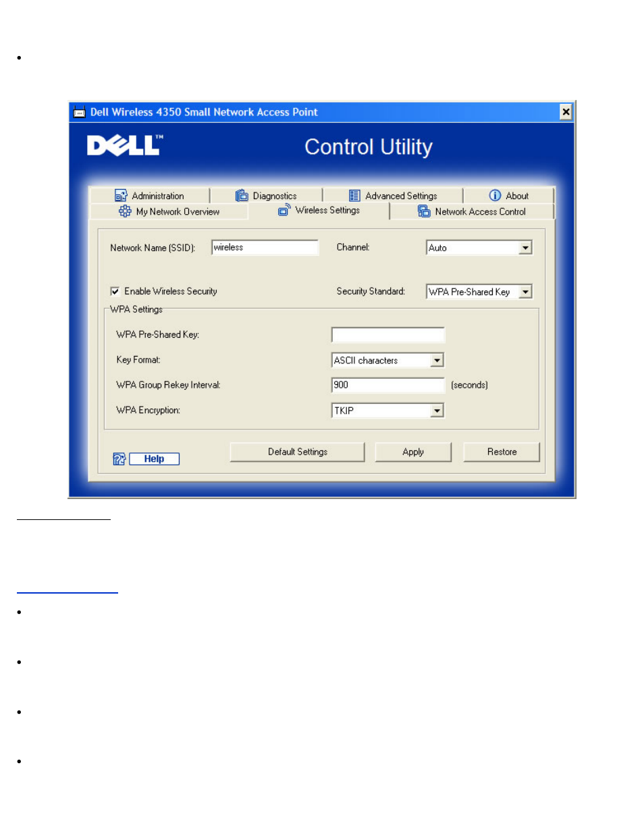644x834 pixels.
Task: Click the 'Key Format:' label
Action: coord(138,360)
